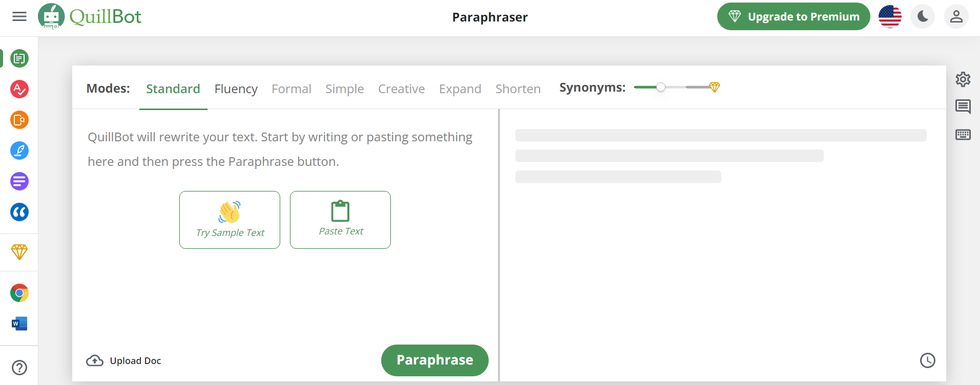Click the Upload Doc link

(x=135, y=360)
